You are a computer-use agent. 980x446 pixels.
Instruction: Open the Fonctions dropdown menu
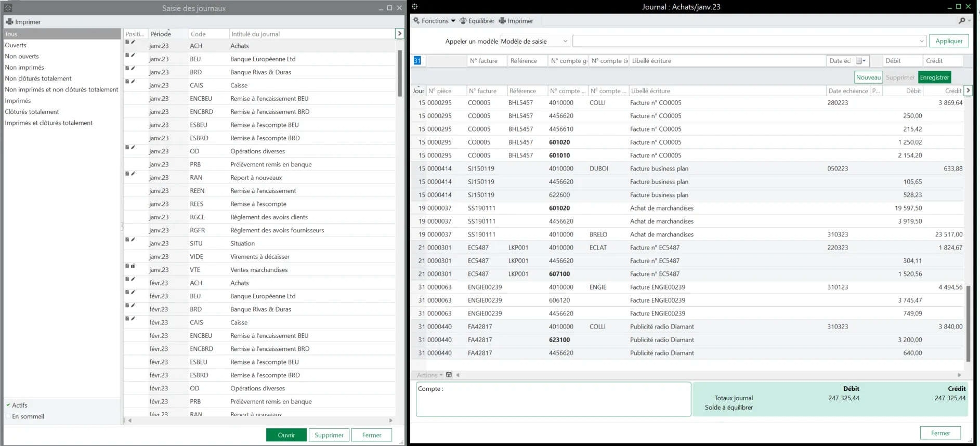435,21
